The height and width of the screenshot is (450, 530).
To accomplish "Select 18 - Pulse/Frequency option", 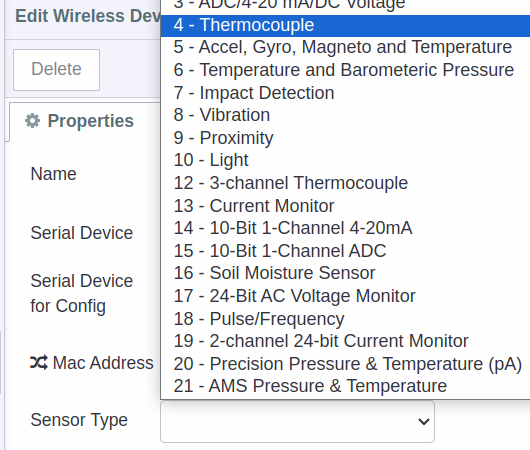I will pos(345,318).
